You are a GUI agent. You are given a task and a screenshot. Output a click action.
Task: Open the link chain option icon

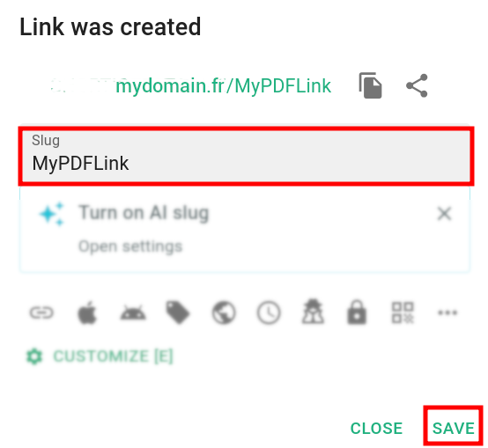click(41, 312)
